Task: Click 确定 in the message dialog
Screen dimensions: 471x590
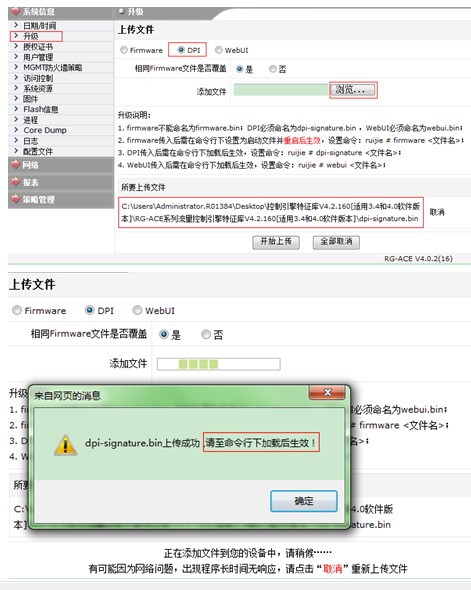Action: coord(304,501)
